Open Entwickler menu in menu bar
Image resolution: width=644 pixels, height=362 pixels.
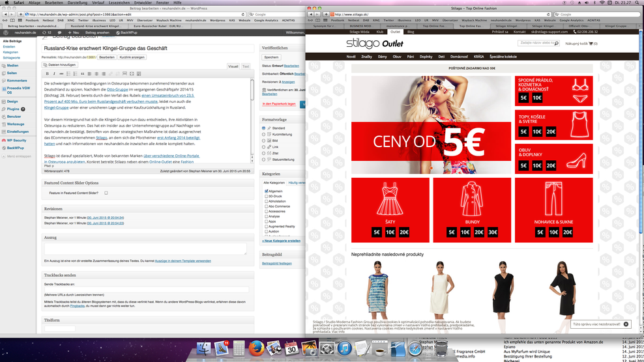[143, 3]
